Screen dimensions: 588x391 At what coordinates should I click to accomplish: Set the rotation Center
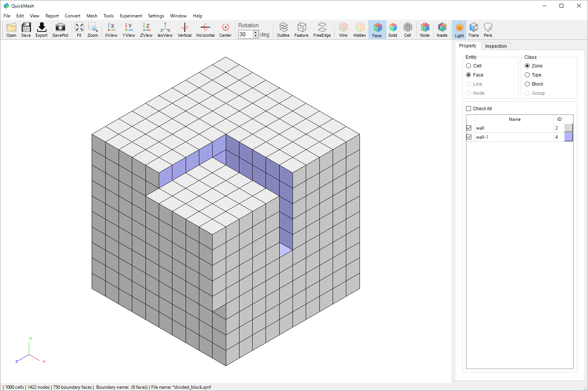[x=225, y=30]
